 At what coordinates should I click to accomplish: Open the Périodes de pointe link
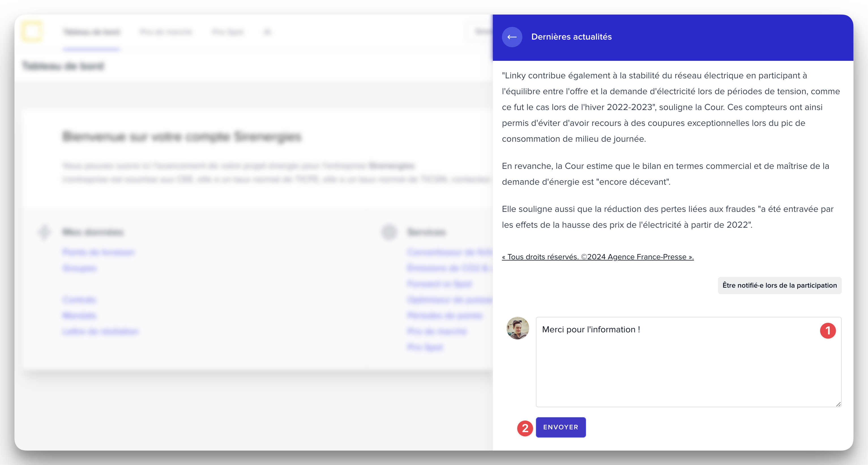coord(444,315)
